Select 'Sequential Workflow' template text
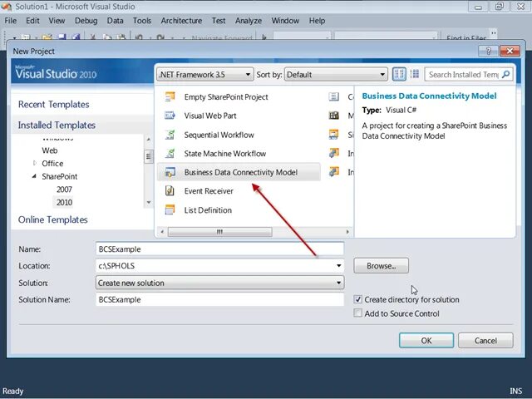The width and height of the screenshot is (532, 399). [219, 135]
